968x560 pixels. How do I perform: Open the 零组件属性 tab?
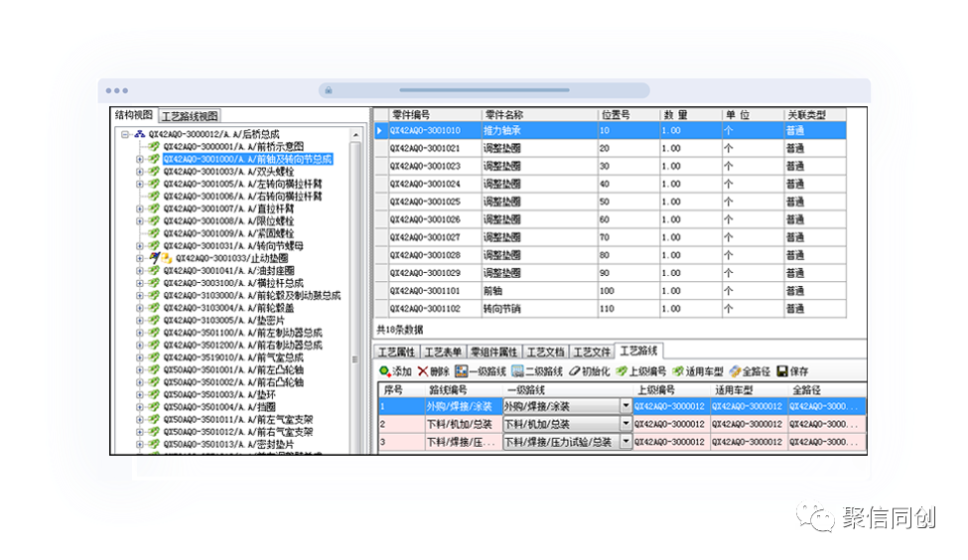point(493,351)
